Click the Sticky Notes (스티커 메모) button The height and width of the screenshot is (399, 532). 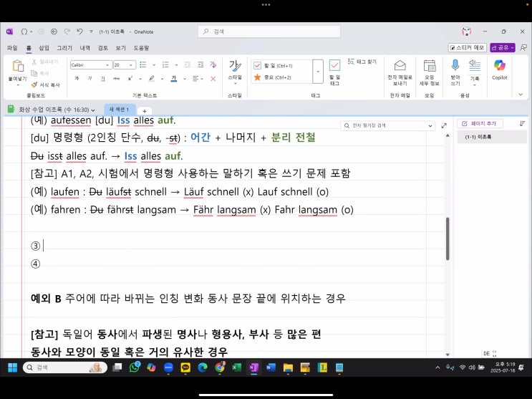467,47
